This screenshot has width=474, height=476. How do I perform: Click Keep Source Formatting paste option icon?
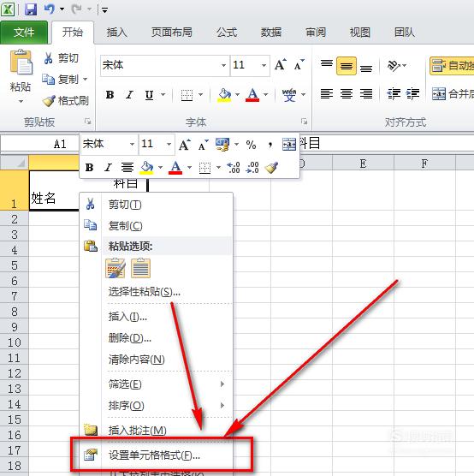point(116,268)
